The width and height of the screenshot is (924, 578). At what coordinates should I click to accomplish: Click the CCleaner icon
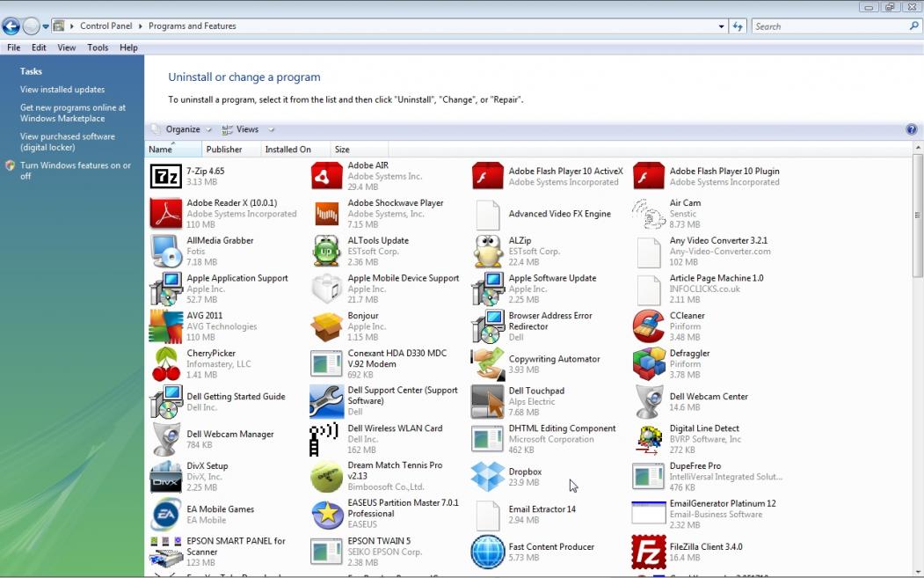click(649, 326)
